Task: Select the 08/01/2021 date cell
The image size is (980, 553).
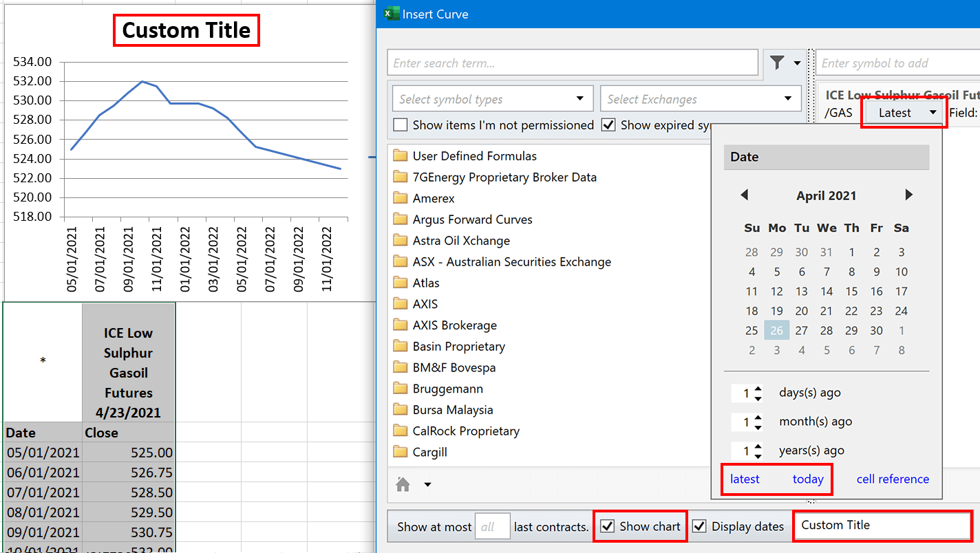Action: [43, 512]
